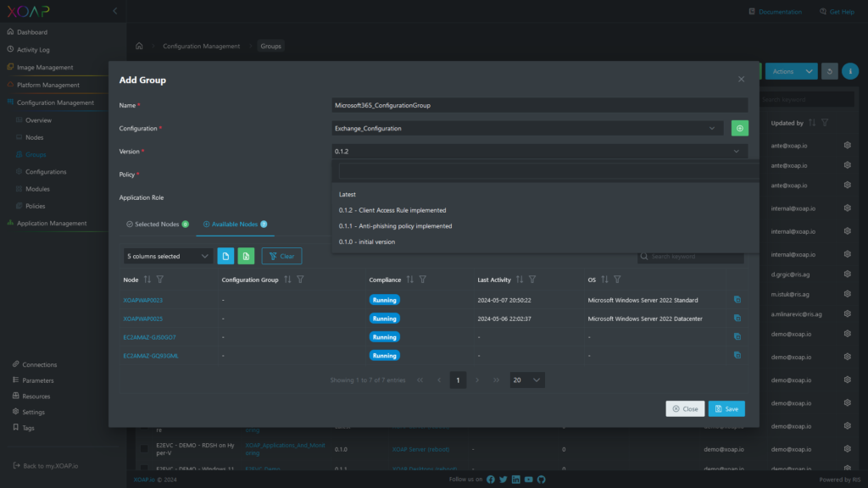Open Activity Log in the sidebar
Screen dimensions: 868x488
pyautogui.click(x=33, y=50)
